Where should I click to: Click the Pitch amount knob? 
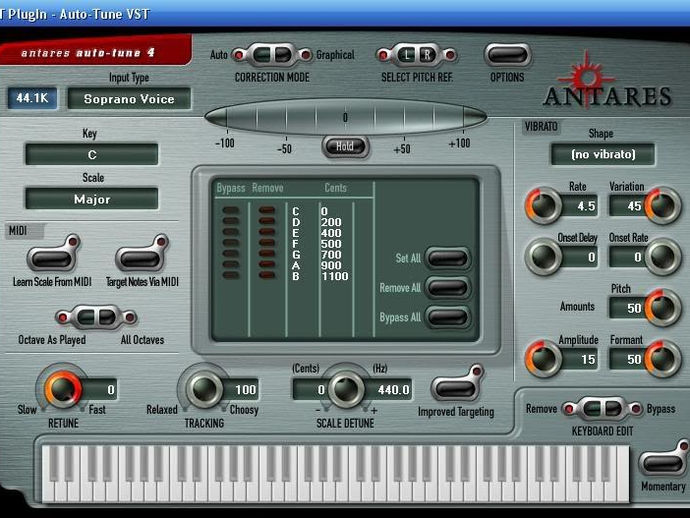point(663,308)
